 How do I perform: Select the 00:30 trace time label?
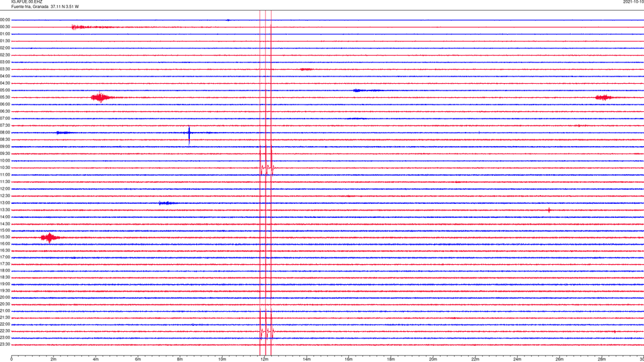coord(5,27)
